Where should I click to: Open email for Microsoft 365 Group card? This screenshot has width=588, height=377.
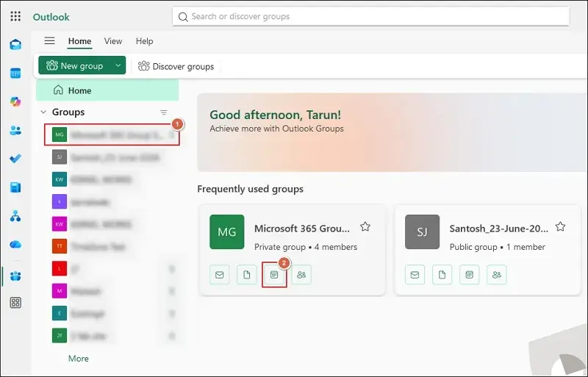tap(219, 275)
